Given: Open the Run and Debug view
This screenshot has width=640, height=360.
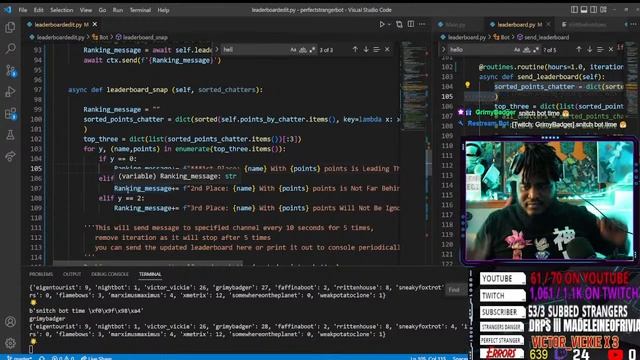Looking at the screenshot, I should click(10, 92).
